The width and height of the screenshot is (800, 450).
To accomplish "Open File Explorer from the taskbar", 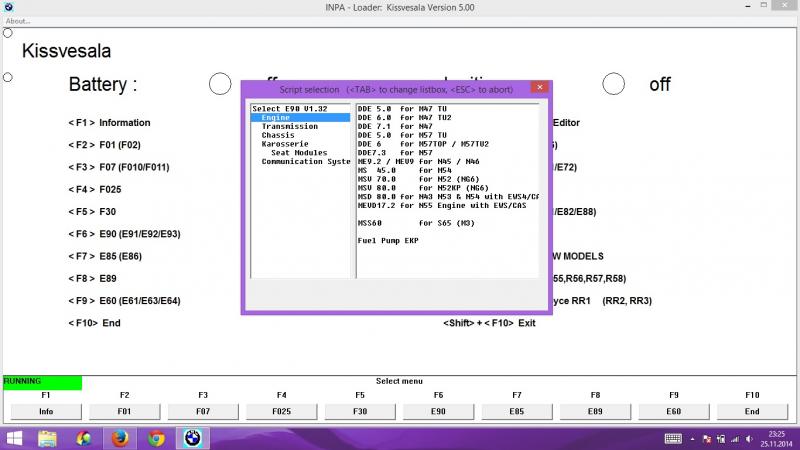I will pos(48,438).
